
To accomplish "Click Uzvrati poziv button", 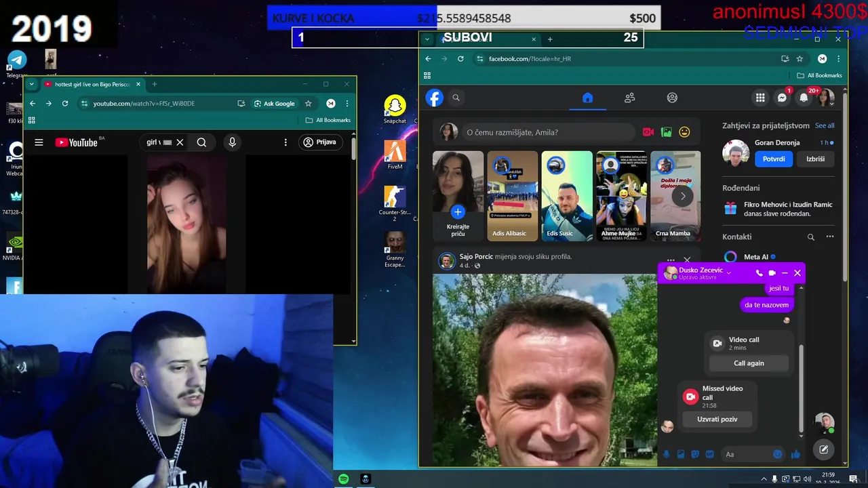I will tap(717, 420).
